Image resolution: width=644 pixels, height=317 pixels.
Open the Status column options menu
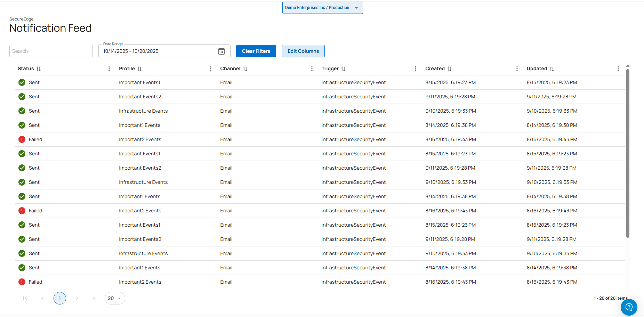click(109, 68)
